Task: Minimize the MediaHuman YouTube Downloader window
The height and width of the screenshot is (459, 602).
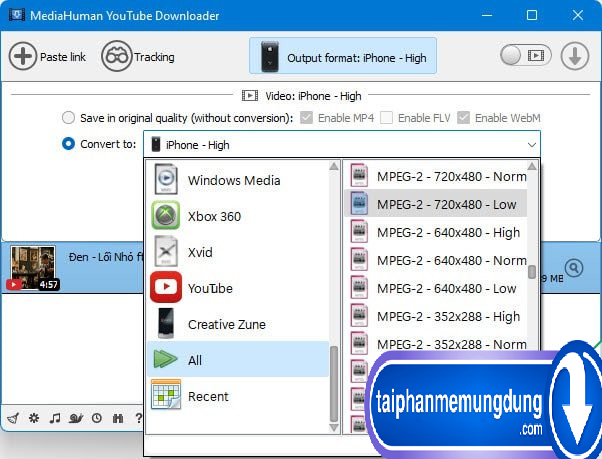Action: (x=487, y=15)
